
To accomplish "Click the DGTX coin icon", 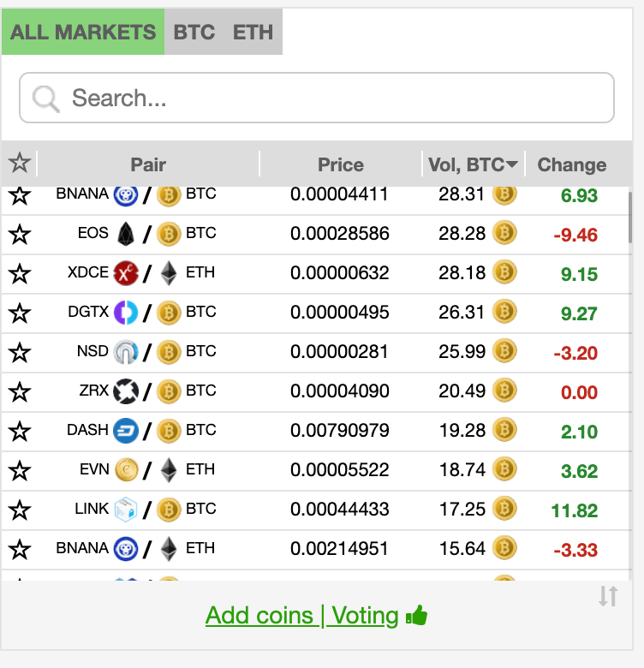I will point(126,313).
